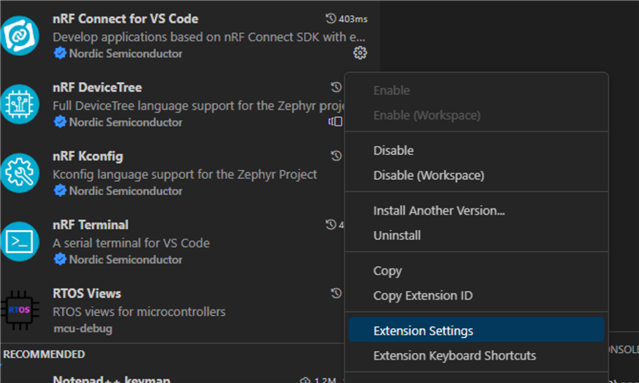The image size is (639, 383).
Task: Open the nRF DeviceTree extension title
Action: [97, 87]
